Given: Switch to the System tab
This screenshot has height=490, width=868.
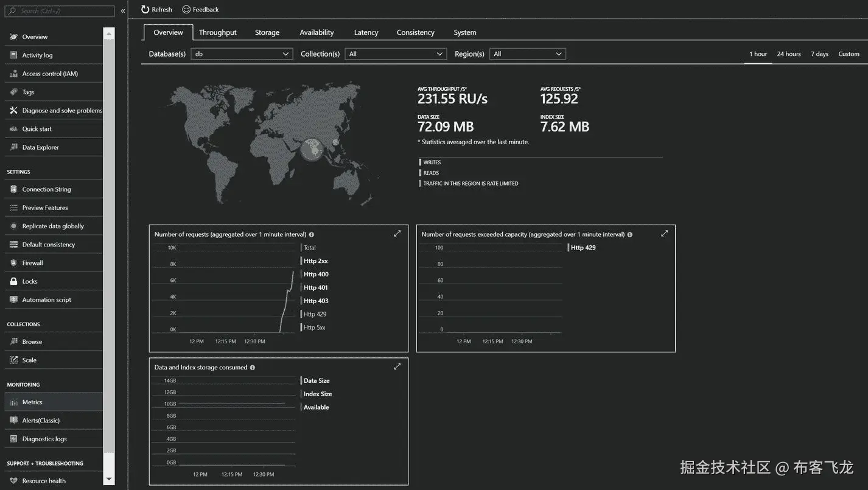Looking at the screenshot, I should (x=465, y=32).
